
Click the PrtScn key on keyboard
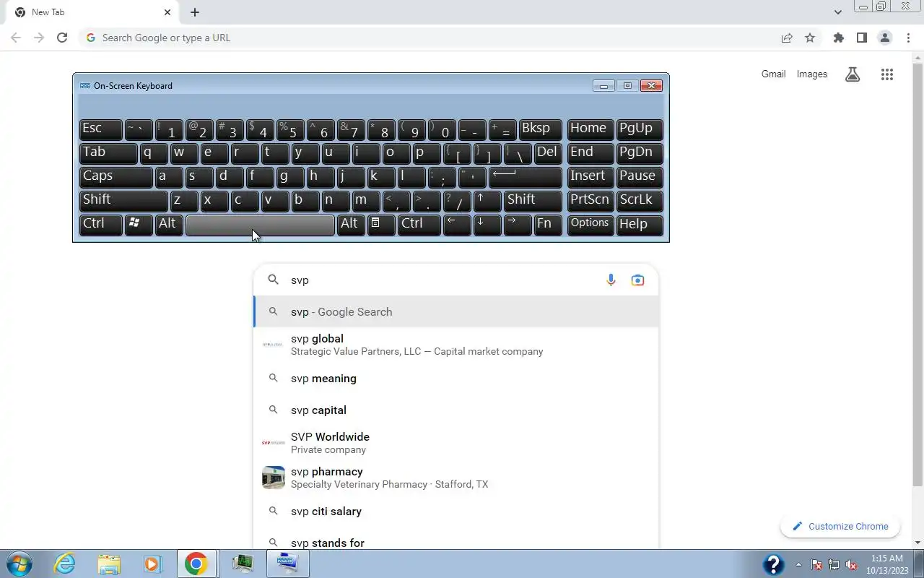point(590,200)
